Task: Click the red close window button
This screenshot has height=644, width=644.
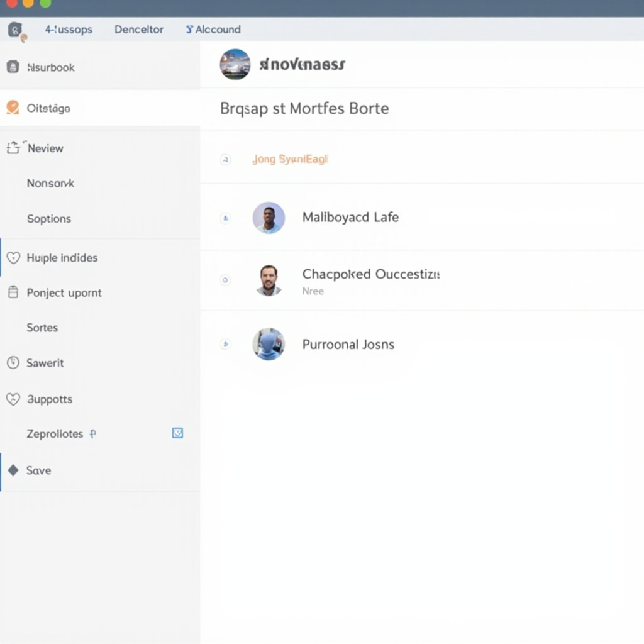Action: 11,3
